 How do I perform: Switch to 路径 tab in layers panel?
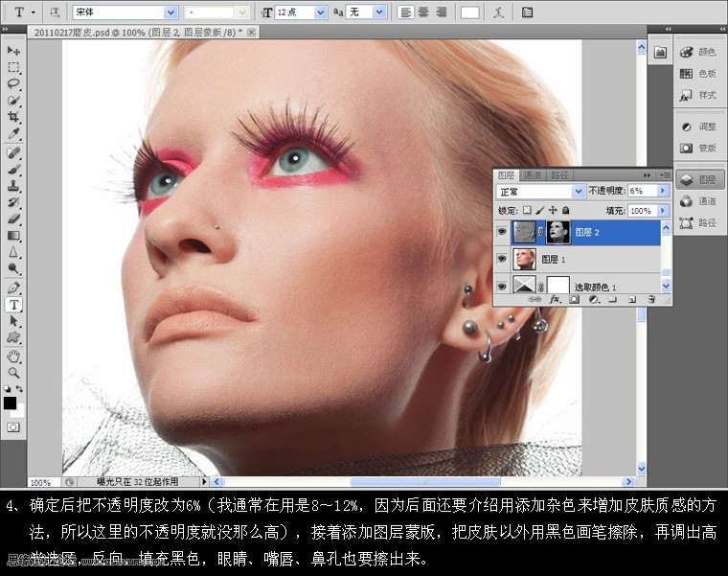coord(559,175)
